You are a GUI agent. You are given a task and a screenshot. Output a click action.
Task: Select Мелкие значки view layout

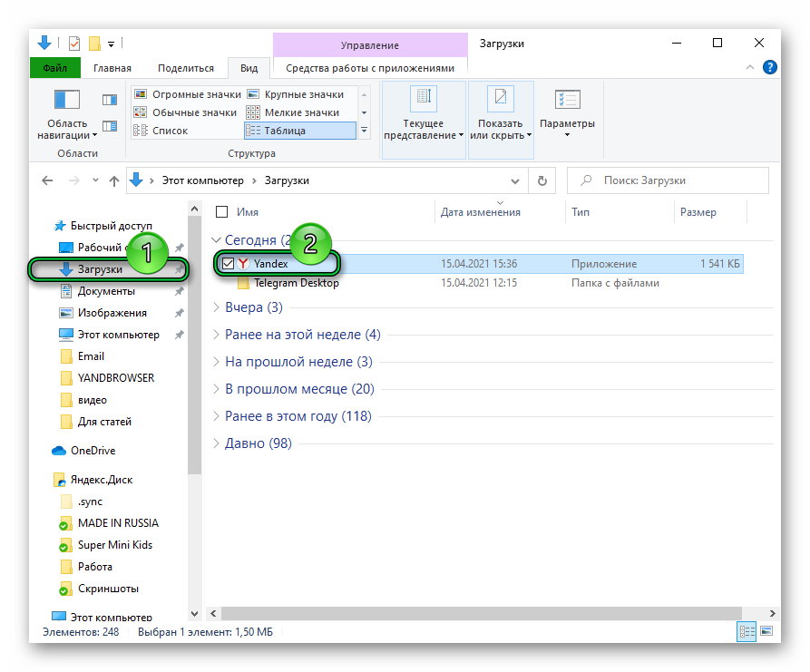293,112
